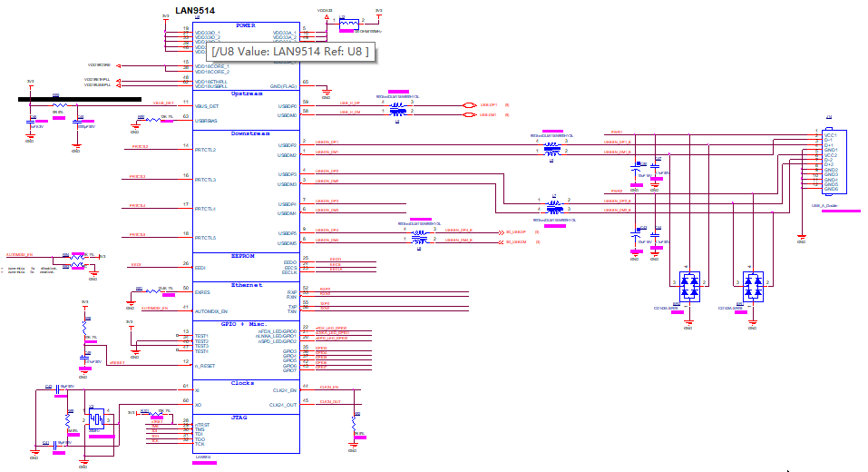Image resolution: width=868 pixels, height=472 pixels.
Task: Click the USB_A_Double connector value label
Action: pyautogui.click(x=824, y=206)
